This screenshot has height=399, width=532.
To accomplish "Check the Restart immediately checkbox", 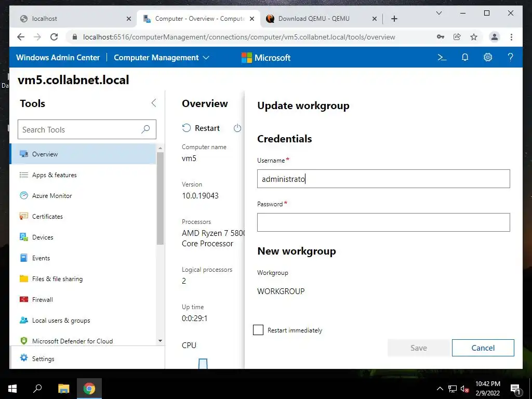I will click(258, 330).
